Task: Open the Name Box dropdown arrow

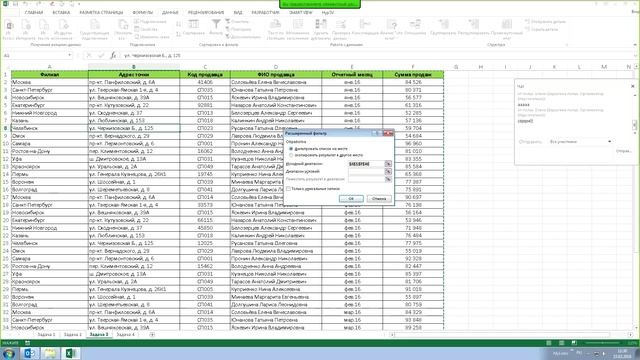Action: 70,55
